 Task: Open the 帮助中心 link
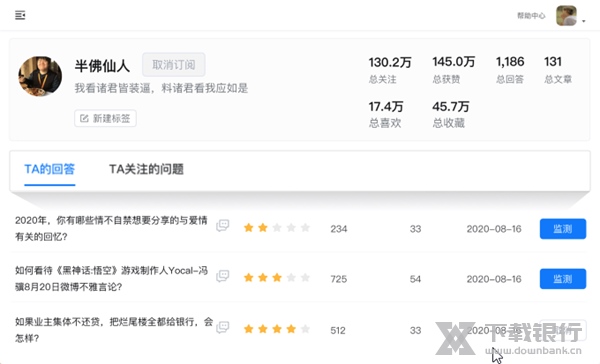point(531,16)
